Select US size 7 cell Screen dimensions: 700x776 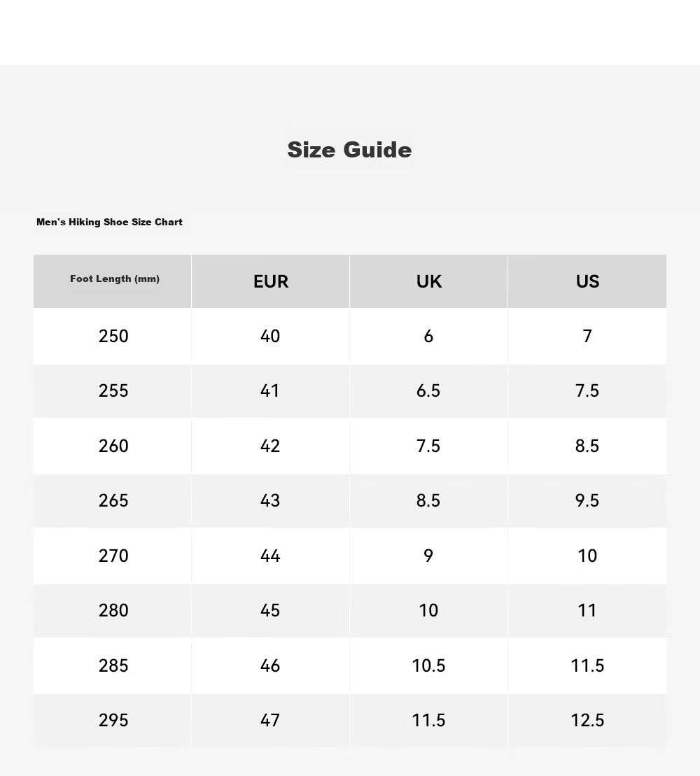[x=587, y=336]
